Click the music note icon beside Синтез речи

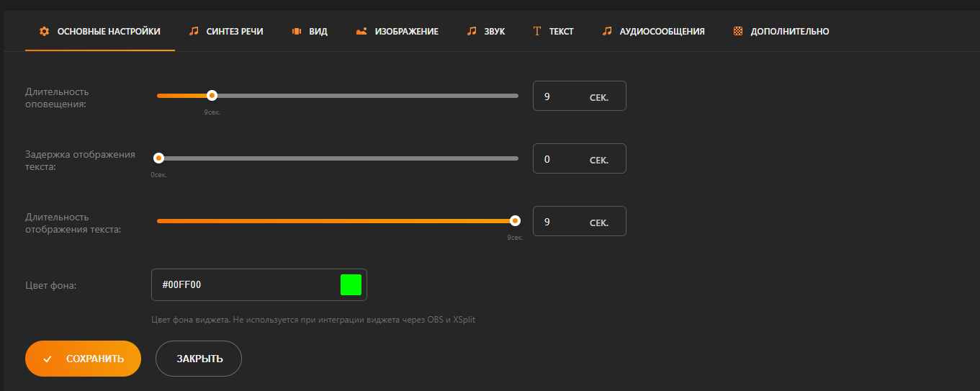194,32
